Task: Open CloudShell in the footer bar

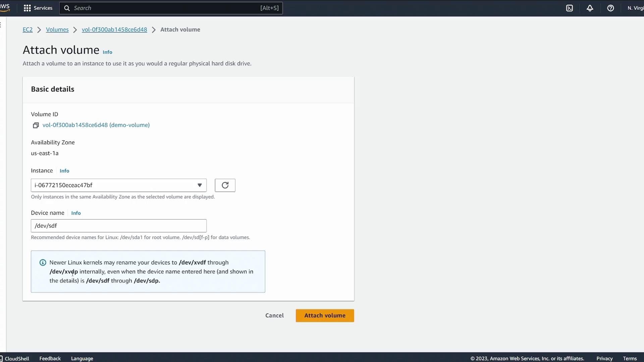Action: click(x=15, y=358)
